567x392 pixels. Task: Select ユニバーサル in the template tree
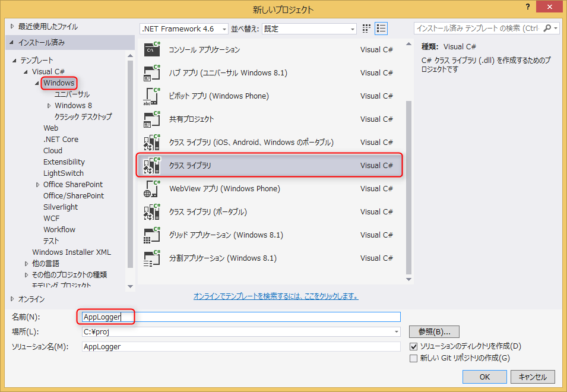click(72, 94)
